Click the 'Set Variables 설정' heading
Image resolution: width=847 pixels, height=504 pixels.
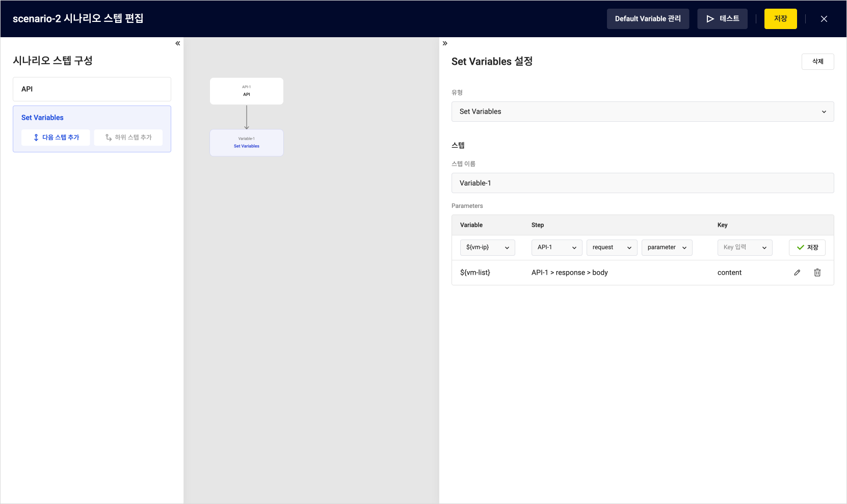(492, 62)
